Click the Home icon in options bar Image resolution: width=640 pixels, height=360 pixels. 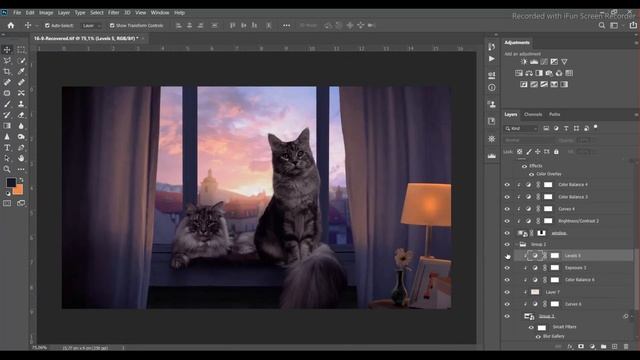[x=11, y=25]
